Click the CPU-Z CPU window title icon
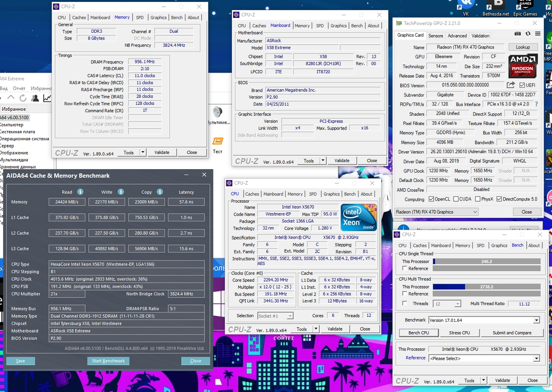Screen dimensions: 552x392 pyautogui.click(x=229, y=183)
